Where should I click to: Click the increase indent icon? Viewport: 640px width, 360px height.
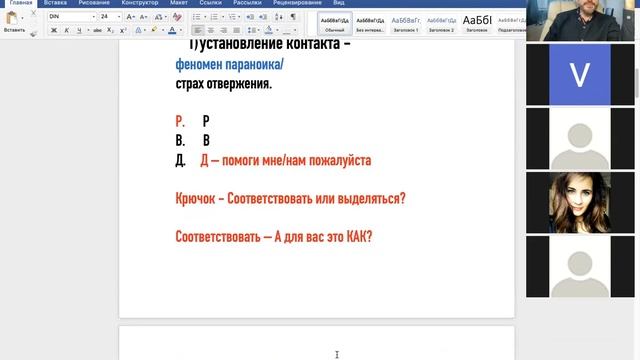point(263,17)
